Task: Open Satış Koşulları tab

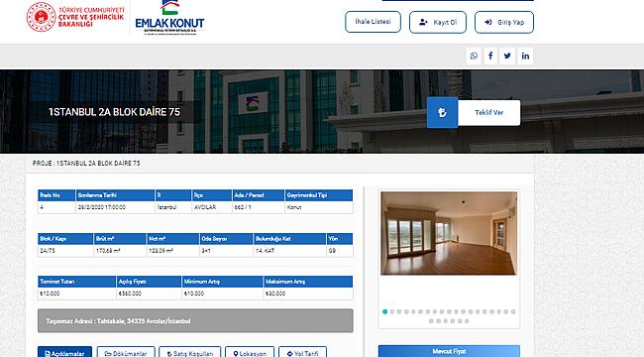Action: pyautogui.click(x=190, y=352)
